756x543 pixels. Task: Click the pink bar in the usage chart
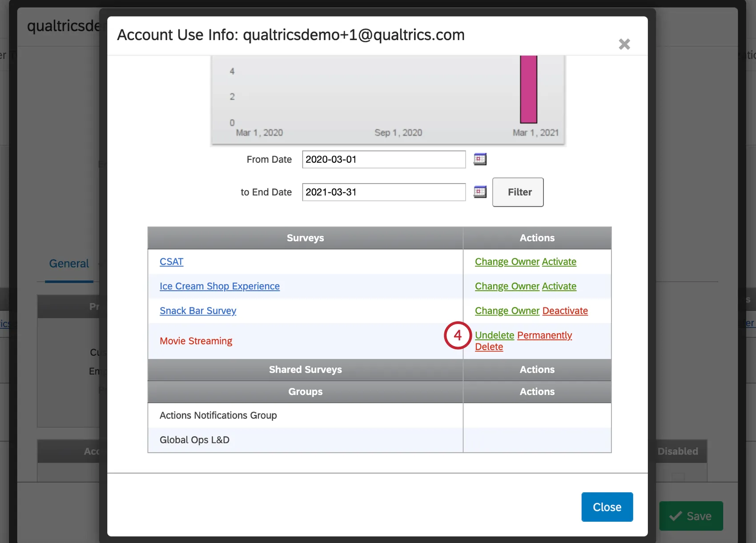(x=529, y=89)
